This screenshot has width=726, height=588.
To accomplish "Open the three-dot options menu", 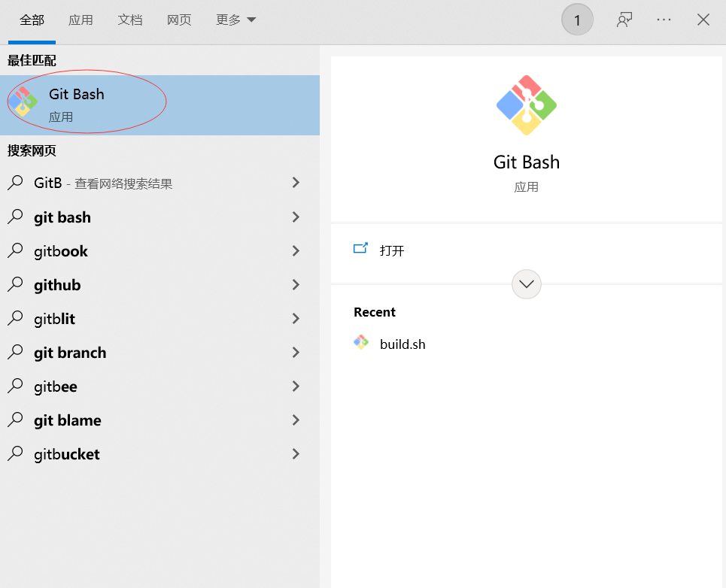I will point(664,20).
